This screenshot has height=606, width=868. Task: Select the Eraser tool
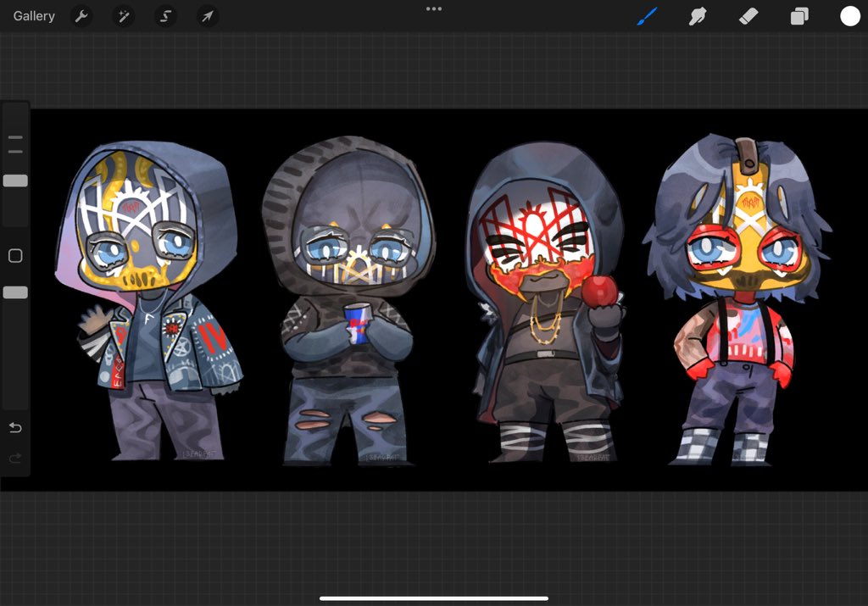click(x=748, y=16)
